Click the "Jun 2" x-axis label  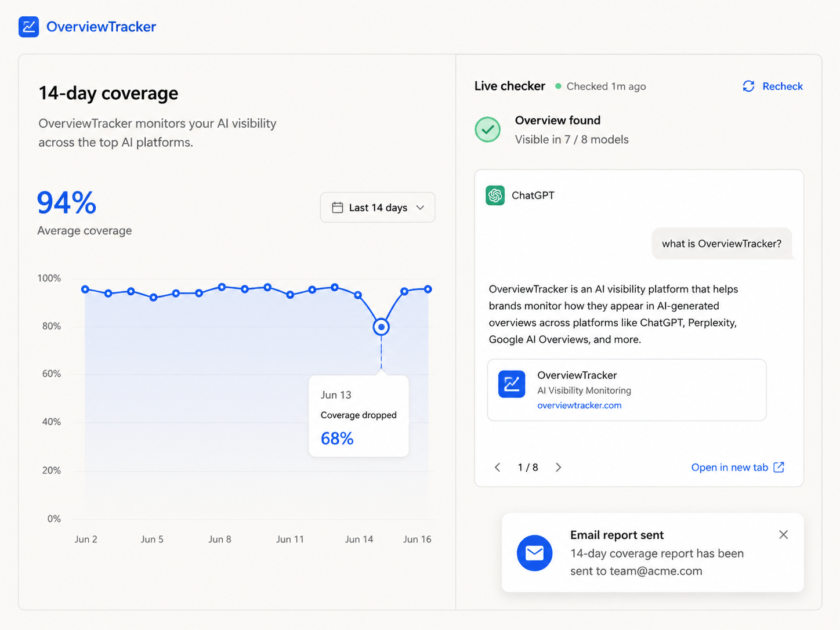pos(86,540)
